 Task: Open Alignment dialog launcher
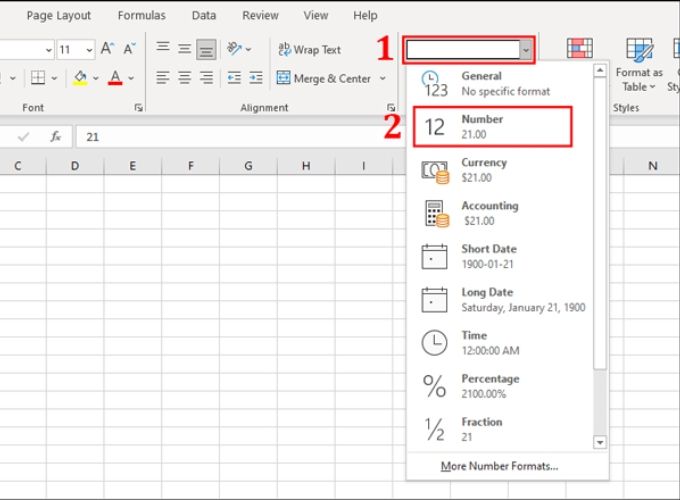coord(391,108)
